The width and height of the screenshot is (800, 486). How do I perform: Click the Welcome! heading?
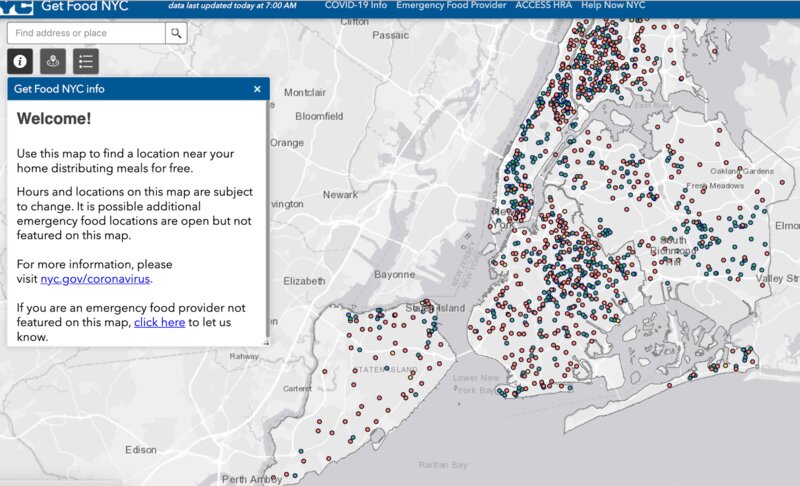(x=54, y=118)
